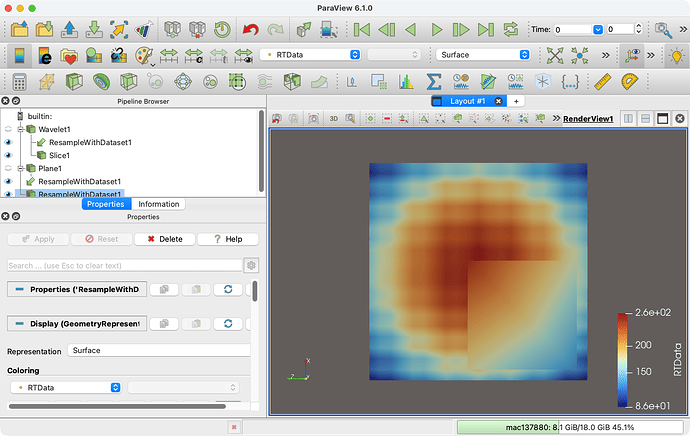Click the Find Data magnifier icon

pos(663,30)
